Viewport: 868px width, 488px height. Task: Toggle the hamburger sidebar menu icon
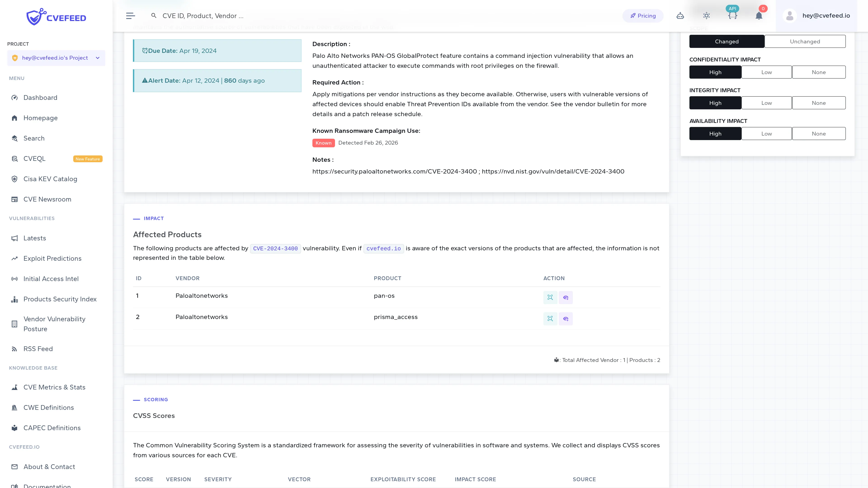click(x=130, y=16)
